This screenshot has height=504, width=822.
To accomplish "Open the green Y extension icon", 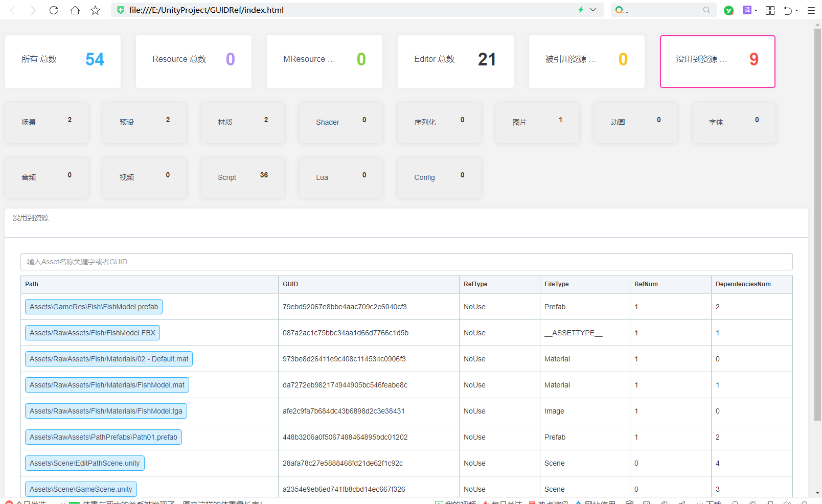I will [x=729, y=10].
